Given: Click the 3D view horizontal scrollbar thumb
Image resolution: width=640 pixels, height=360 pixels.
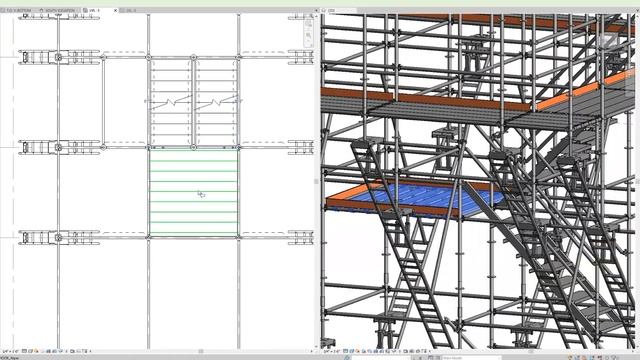Looking at the screenshot, I should click(x=530, y=351).
